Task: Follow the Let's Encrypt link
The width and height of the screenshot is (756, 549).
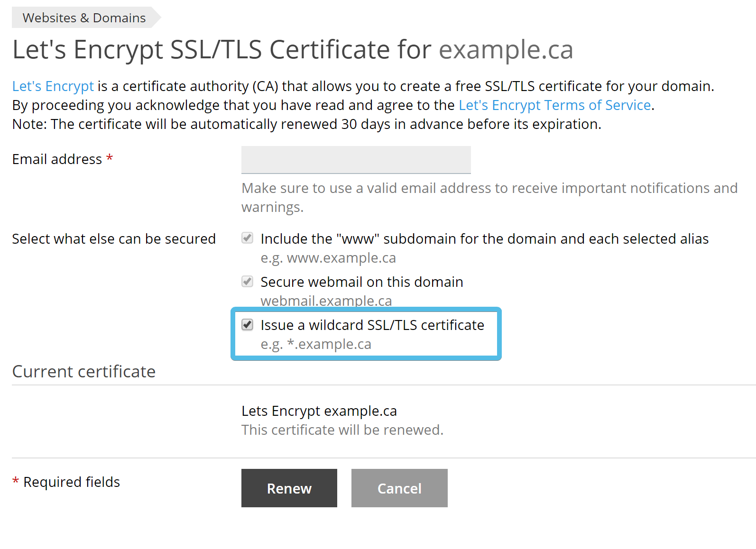Action: 53,86
